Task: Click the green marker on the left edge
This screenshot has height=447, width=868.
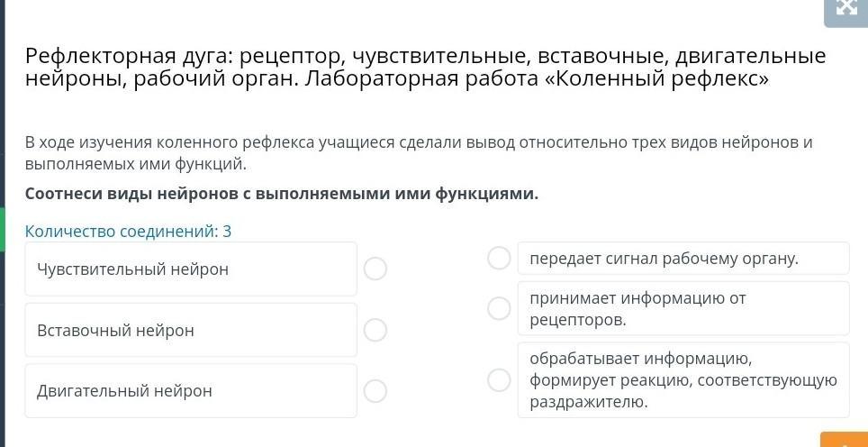Action: 3,230
